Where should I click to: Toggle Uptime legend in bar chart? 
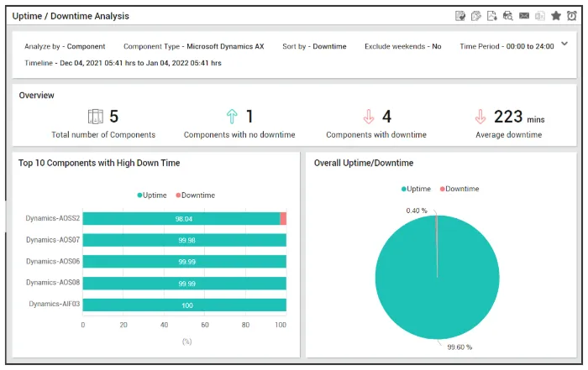pos(152,195)
